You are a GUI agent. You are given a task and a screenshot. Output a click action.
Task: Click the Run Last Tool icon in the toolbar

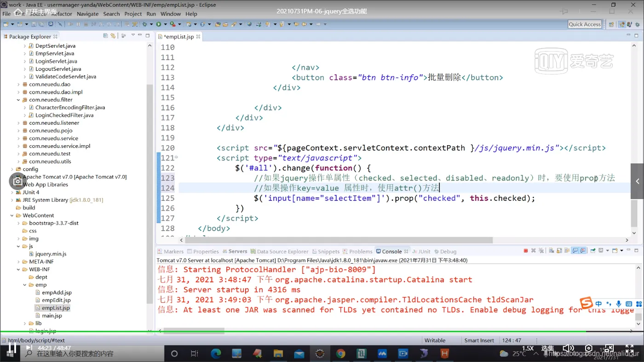(x=172, y=24)
